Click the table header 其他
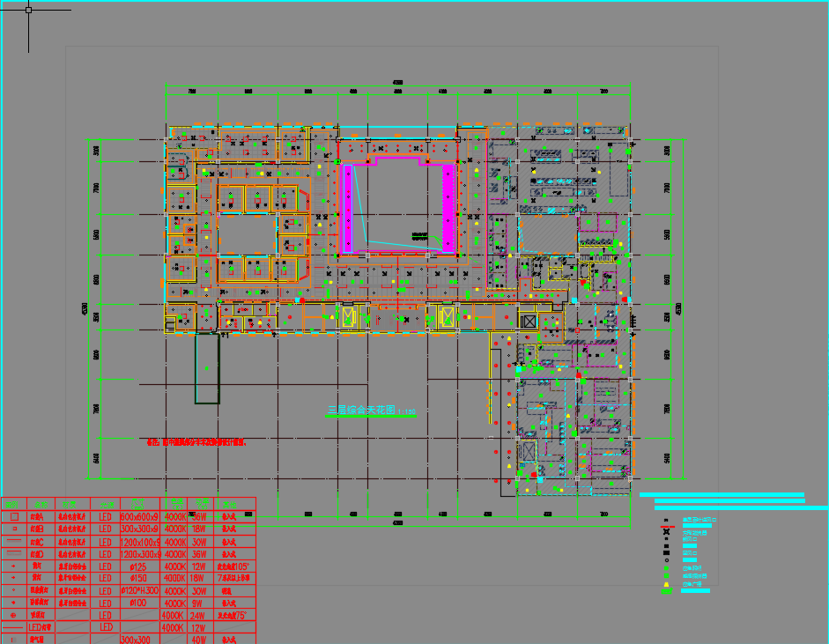The width and height of the screenshot is (829, 644). [x=229, y=505]
